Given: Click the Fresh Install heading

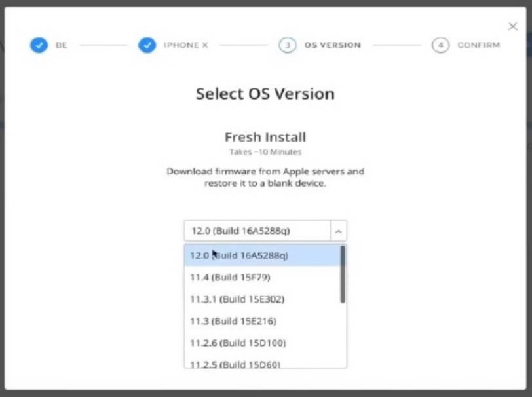Looking at the screenshot, I should 265,137.
